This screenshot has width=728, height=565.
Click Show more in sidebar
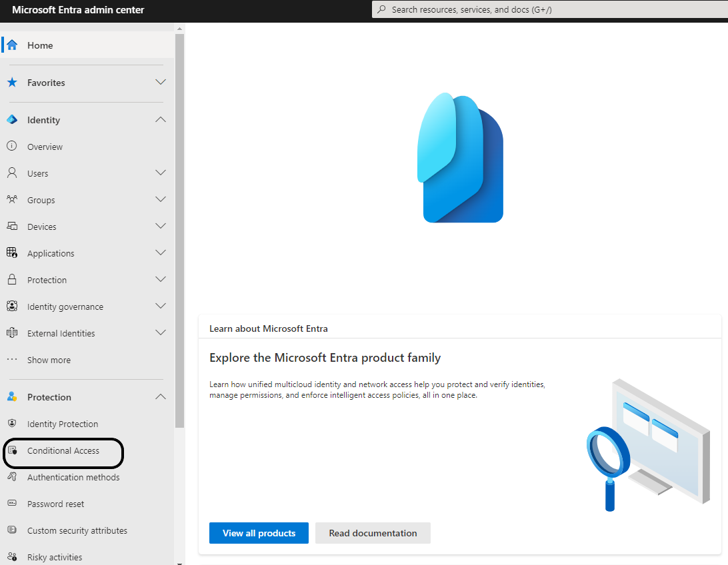pyautogui.click(x=49, y=360)
